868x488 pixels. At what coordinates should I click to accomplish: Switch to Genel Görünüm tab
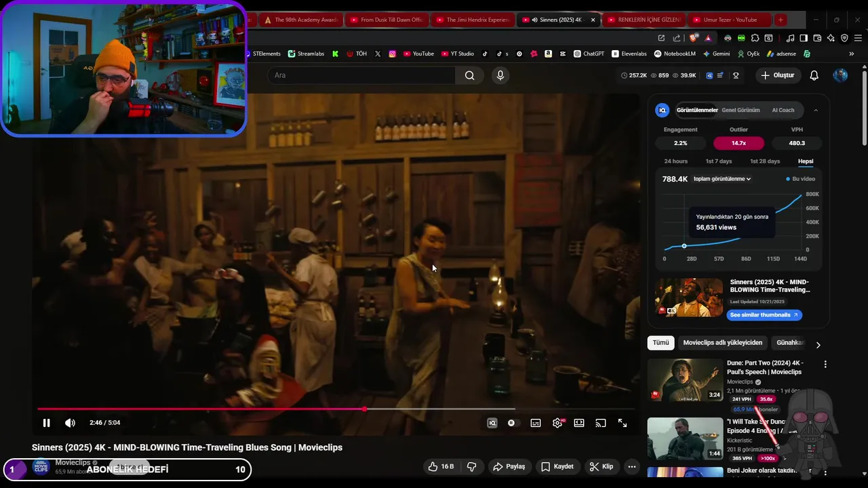(741, 110)
